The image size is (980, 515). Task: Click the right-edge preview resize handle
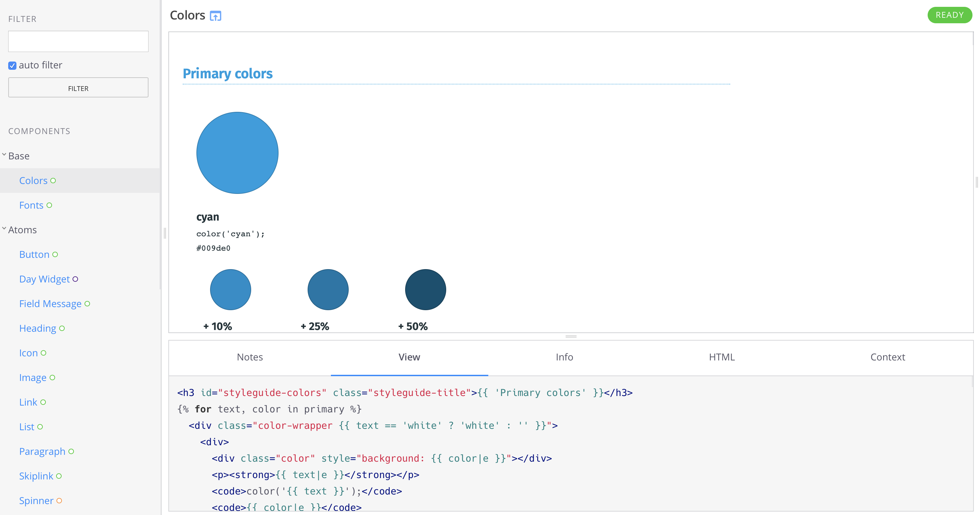click(x=977, y=182)
